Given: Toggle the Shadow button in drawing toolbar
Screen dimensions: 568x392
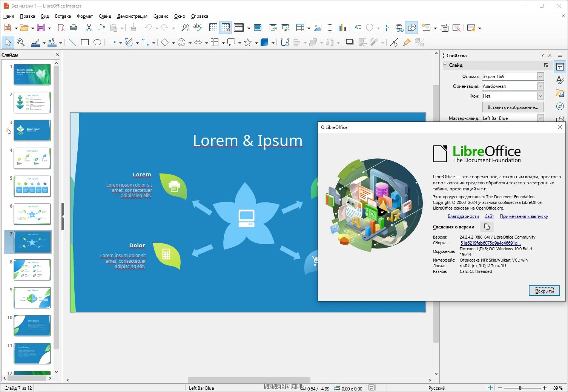Looking at the screenshot, I should tap(350, 43).
